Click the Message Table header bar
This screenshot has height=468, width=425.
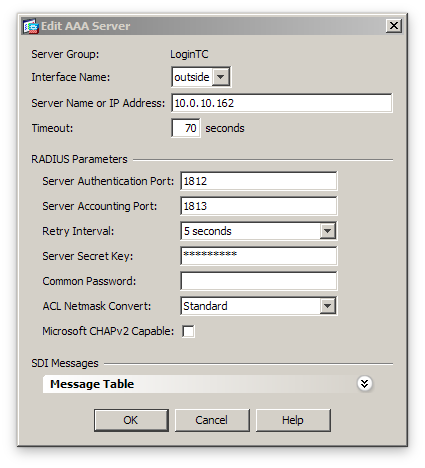point(208,384)
